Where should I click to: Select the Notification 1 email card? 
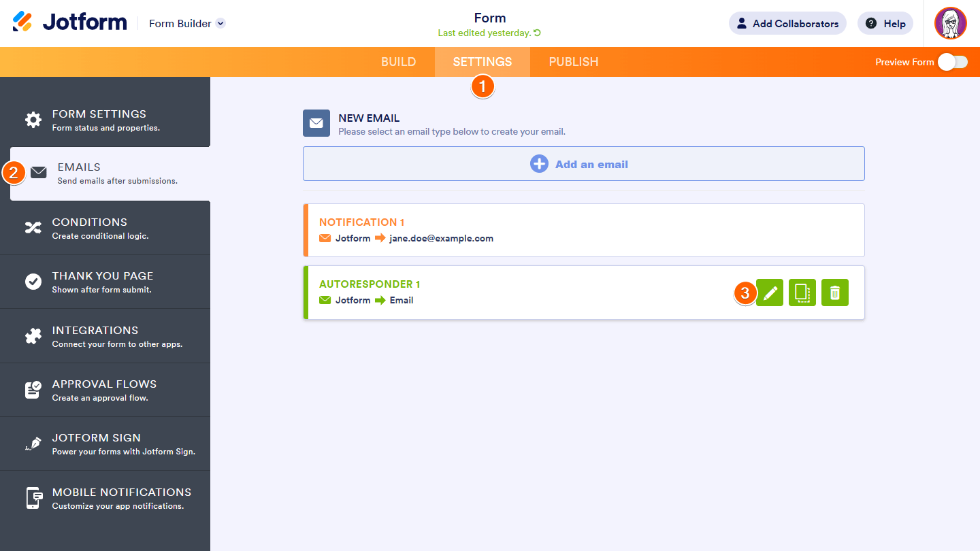[584, 230]
